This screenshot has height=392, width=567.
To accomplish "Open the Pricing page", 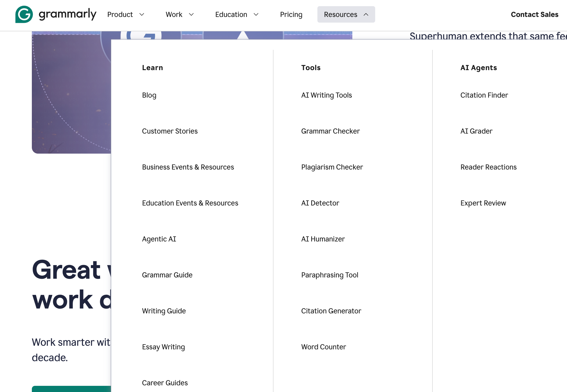I will pyautogui.click(x=291, y=14).
